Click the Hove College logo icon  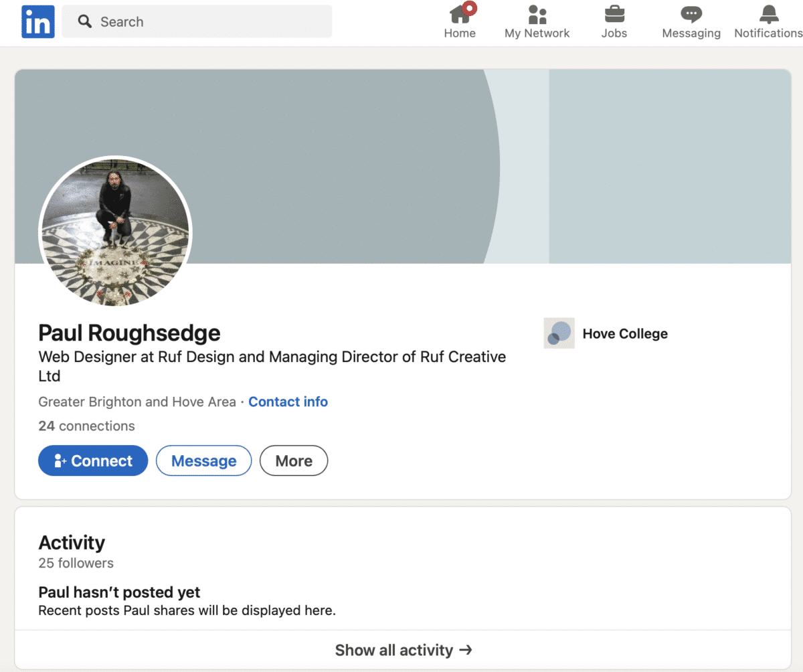pos(559,333)
